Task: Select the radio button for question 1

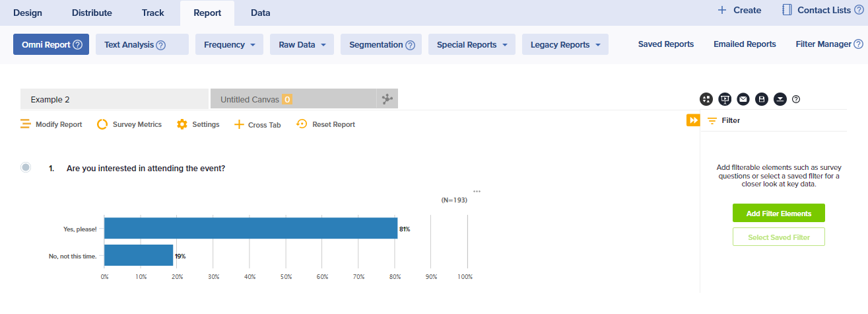Action: [x=26, y=168]
